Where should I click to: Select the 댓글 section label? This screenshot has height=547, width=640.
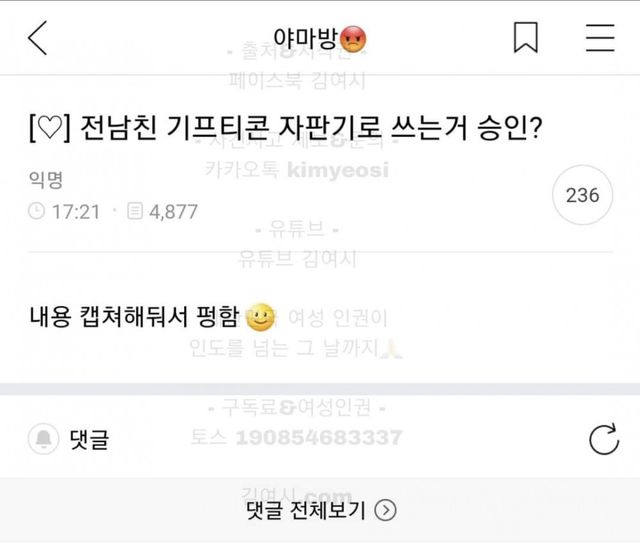88,438
